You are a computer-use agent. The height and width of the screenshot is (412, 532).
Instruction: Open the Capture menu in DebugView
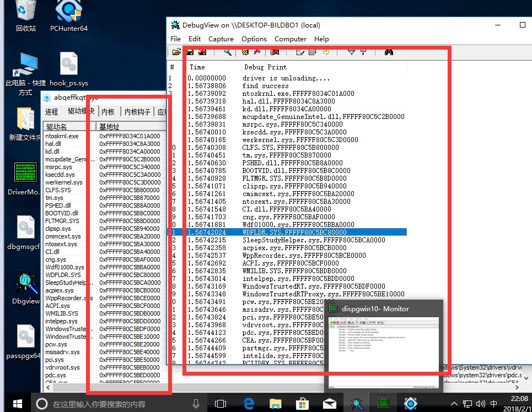click(x=221, y=39)
